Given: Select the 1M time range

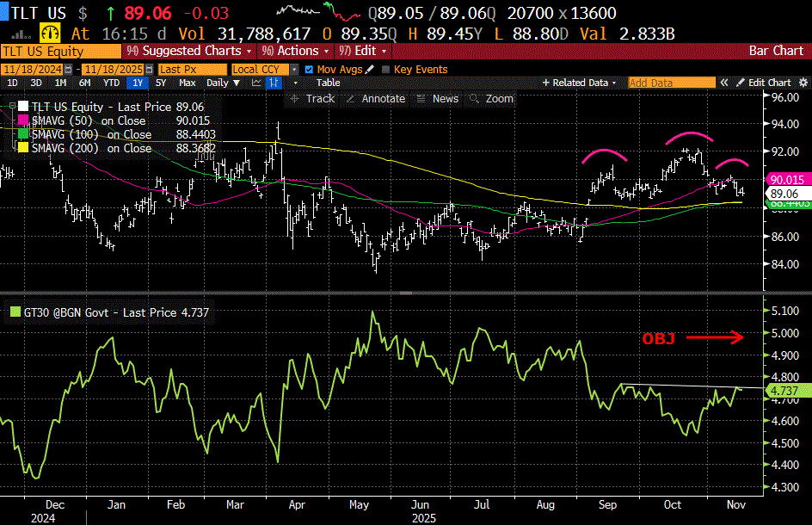Looking at the screenshot, I should click(60, 83).
